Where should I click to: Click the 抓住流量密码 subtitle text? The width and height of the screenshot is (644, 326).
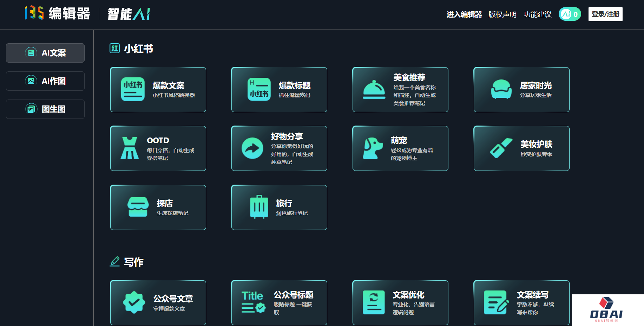pos(295,95)
